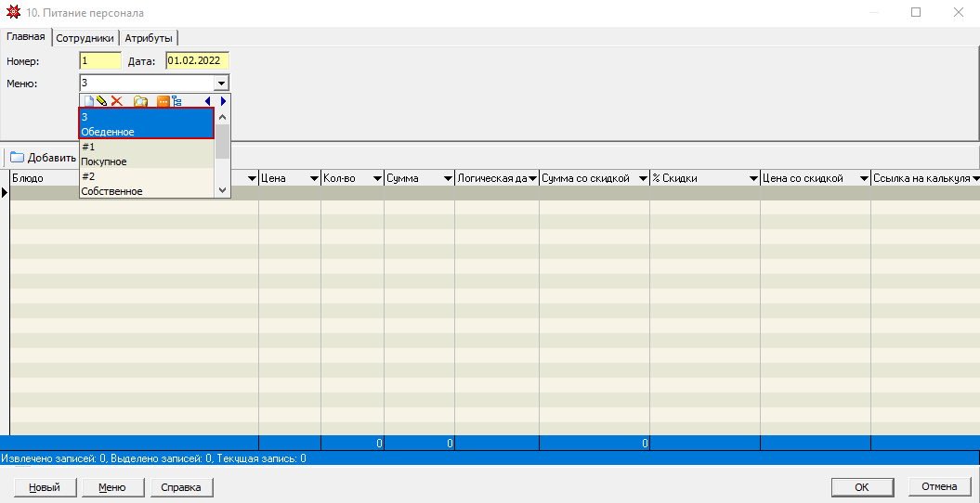This screenshot has width=980, height=503.
Task: Click the folder search icon in dropdown toolbar
Action: click(140, 101)
